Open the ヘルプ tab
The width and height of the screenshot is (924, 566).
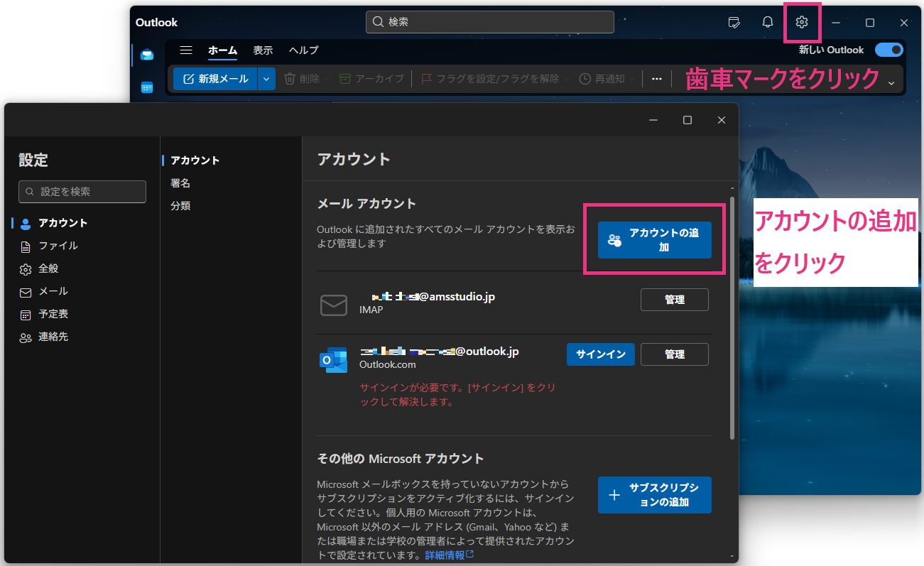(x=303, y=50)
